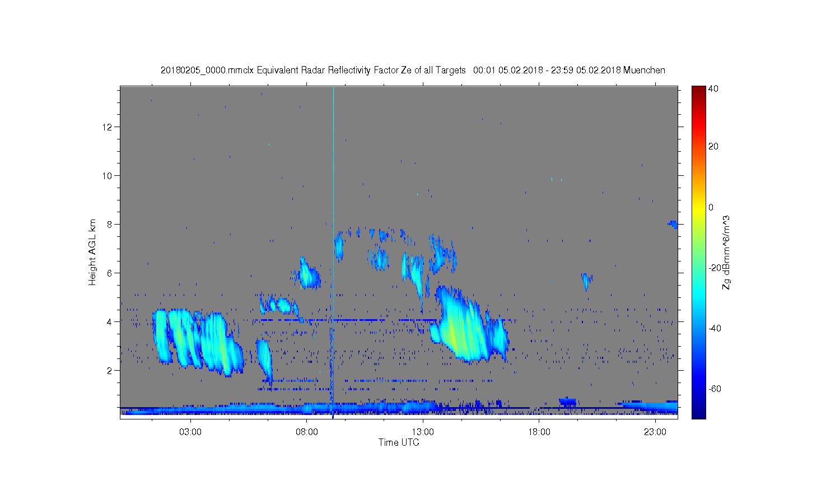Click the 12 km height tick label

click(108, 127)
